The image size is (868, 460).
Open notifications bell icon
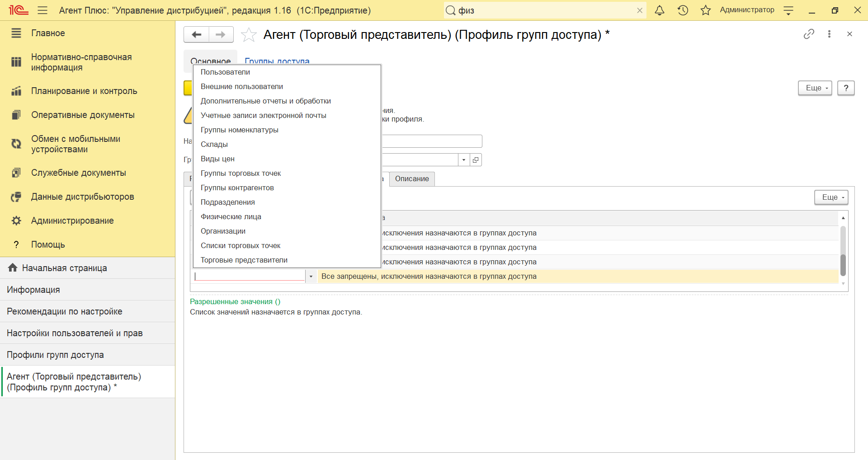660,10
